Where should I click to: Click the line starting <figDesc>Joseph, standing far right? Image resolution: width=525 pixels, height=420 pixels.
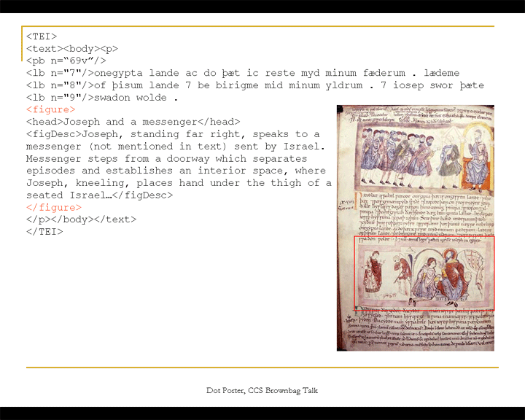click(173, 134)
